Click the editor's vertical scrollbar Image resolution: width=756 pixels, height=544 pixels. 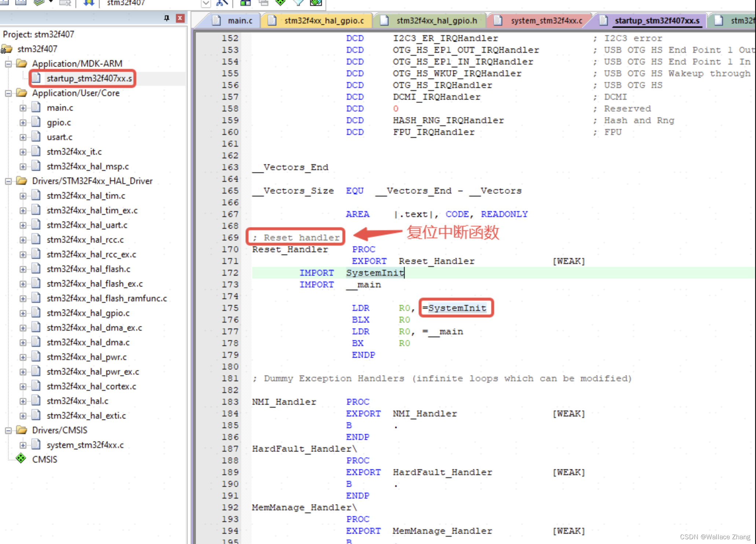[x=754, y=257]
